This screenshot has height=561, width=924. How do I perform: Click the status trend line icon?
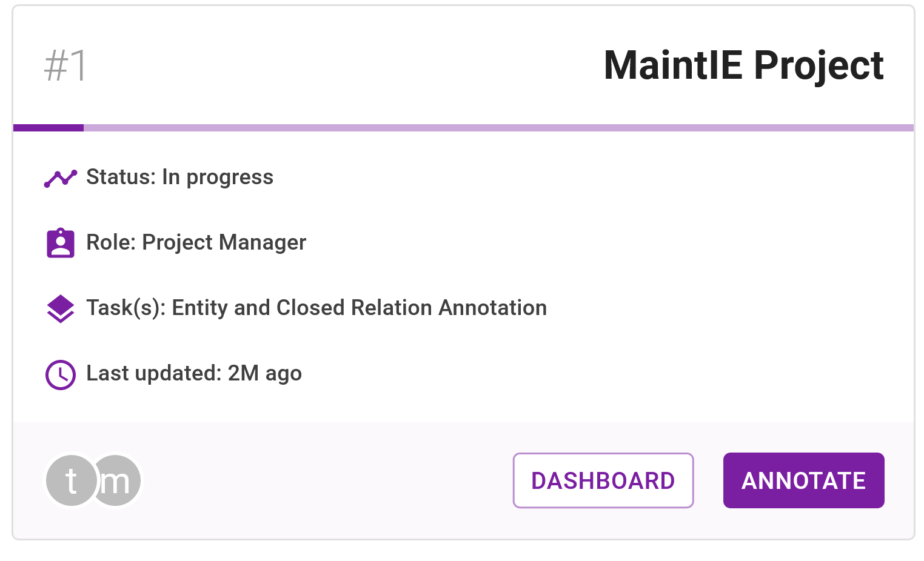coord(61,178)
